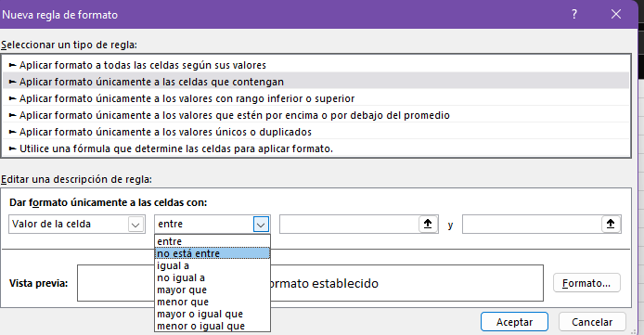Select 'mayor o igual que' operator option

pyautogui.click(x=213, y=314)
